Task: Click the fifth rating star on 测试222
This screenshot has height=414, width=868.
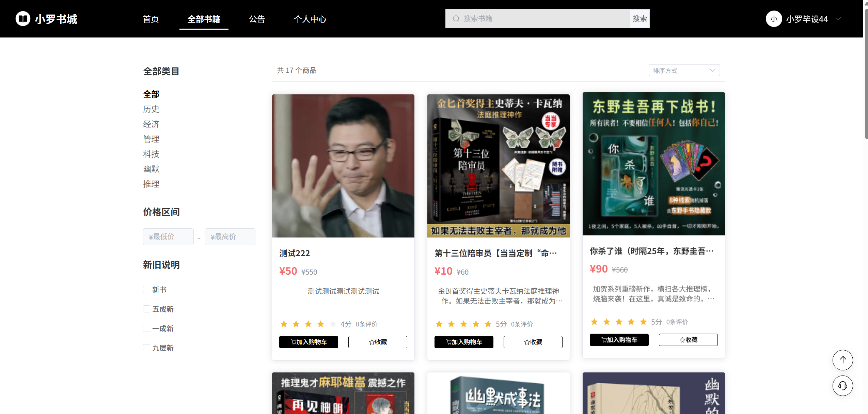Action: pos(333,324)
